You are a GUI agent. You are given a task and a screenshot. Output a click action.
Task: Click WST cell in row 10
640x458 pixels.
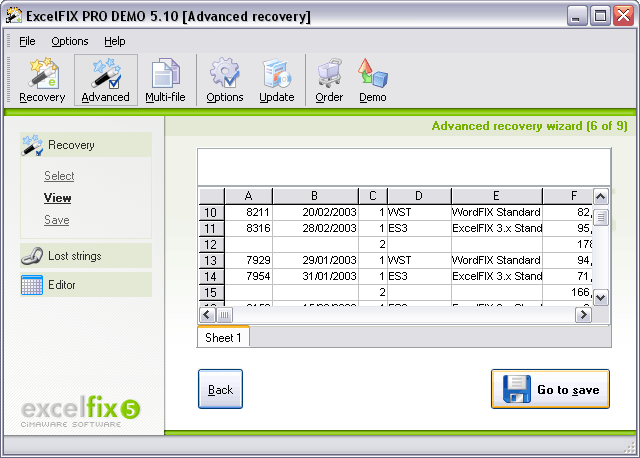(419, 212)
